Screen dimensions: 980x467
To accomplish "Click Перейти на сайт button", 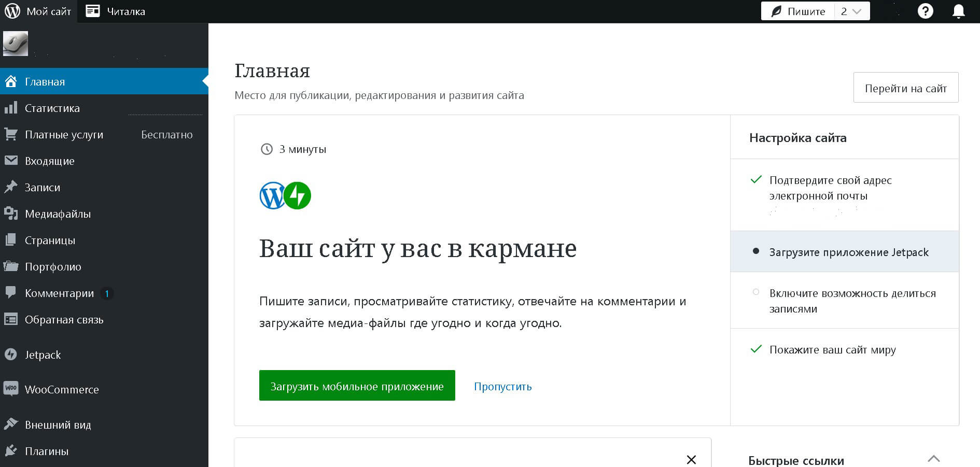I will click(x=906, y=88).
